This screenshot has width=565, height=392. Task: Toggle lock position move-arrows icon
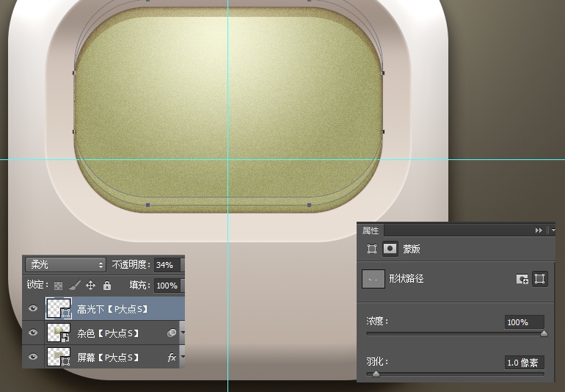(x=90, y=286)
